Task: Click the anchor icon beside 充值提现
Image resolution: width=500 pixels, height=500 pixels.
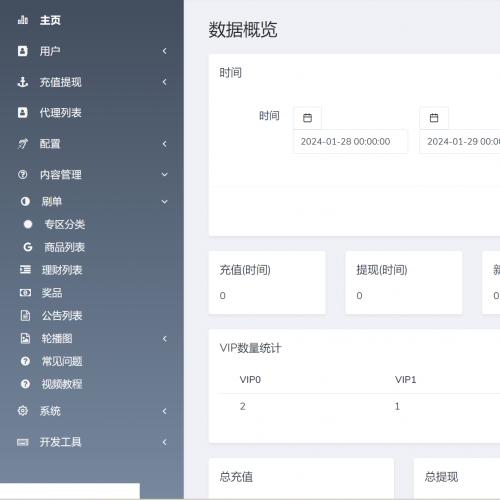Action: pos(23,82)
